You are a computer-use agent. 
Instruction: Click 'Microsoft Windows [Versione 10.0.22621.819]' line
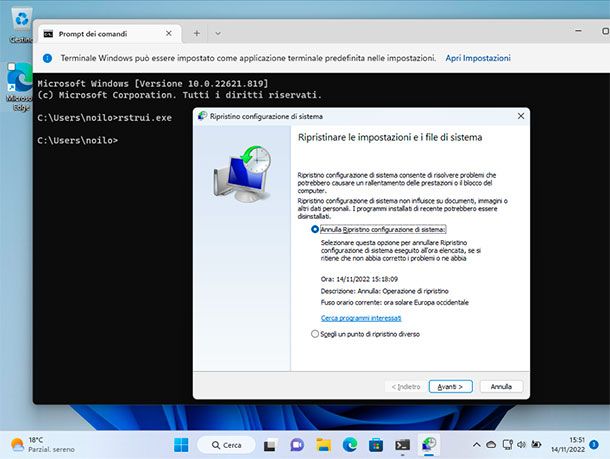click(x=153, y=84)
